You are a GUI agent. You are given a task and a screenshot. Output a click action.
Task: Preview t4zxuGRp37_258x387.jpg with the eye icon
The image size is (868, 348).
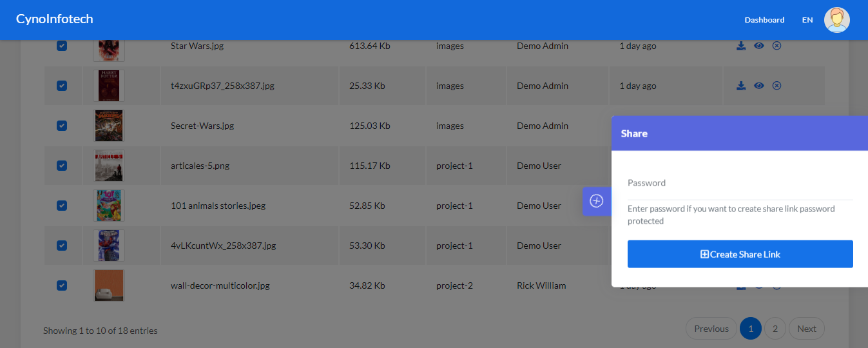pyautogui.click(x=759, y=86)
